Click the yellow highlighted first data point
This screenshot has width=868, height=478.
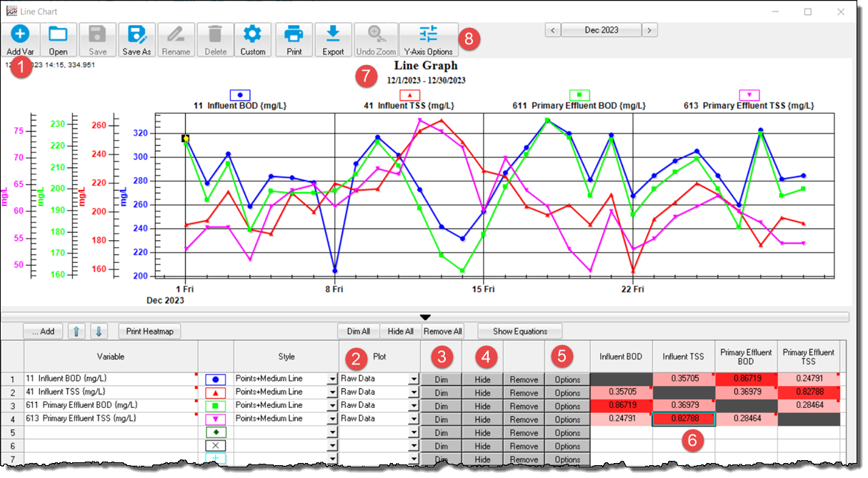tap(185, 138)
